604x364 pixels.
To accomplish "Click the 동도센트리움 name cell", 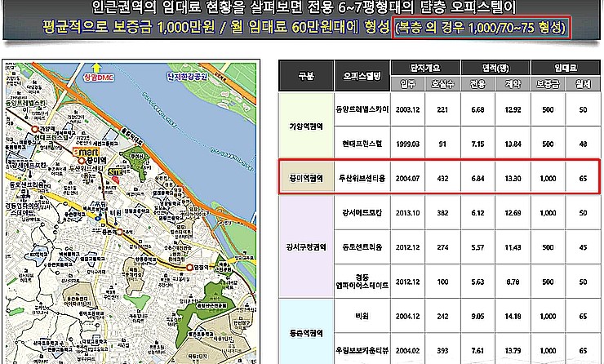I will 362,247.
